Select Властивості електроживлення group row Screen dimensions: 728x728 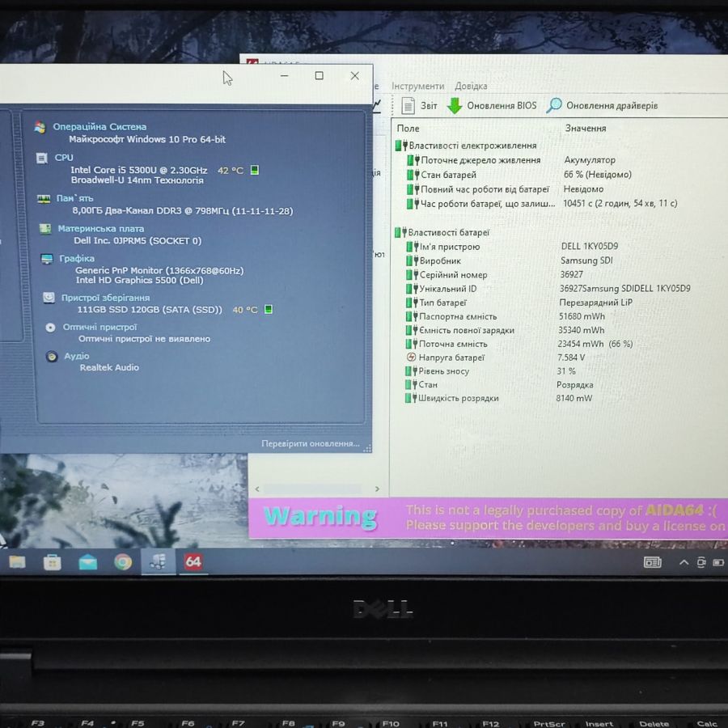click(466, 146)
